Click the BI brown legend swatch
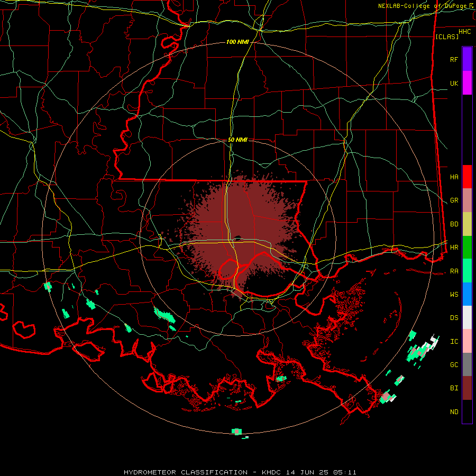476x476 pixels. pos(467,388)
